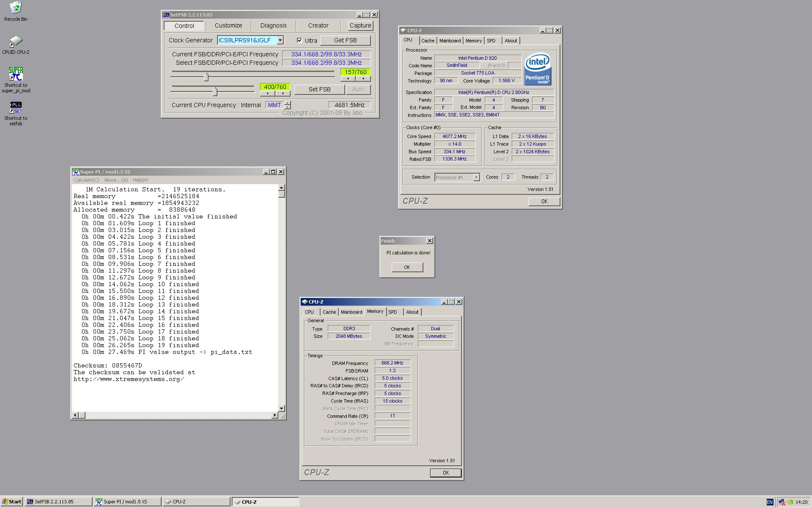This screenshot has height=508, width=812.
Task: Click the Start button
Action: pos(11,502)
